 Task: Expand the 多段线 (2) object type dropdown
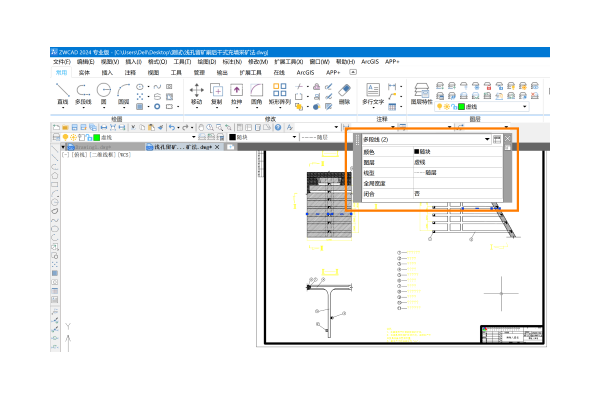pos(487,139)
